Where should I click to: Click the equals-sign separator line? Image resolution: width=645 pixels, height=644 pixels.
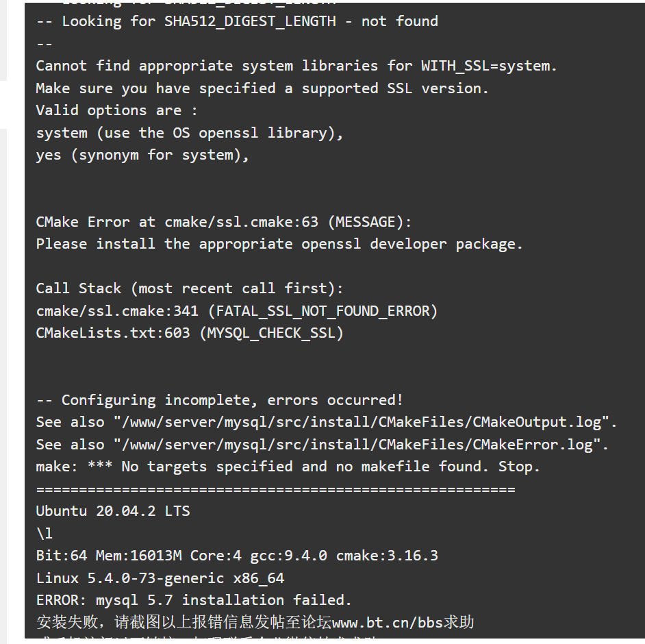[x=276, y=489]
